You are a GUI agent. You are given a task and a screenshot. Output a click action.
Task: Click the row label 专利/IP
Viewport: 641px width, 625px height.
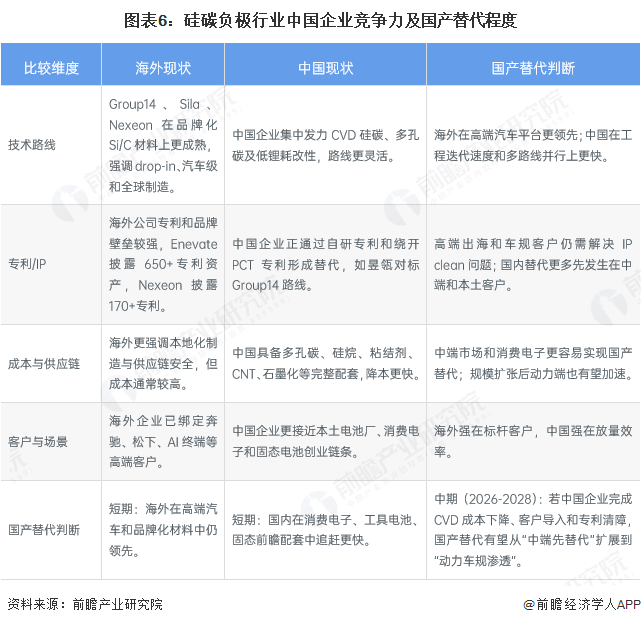pos(27,264)
